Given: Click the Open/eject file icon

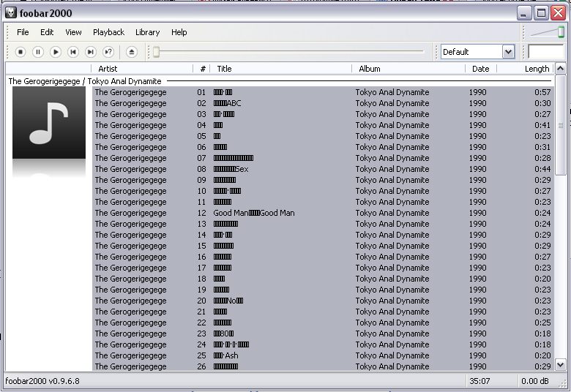Looking at the screenshot, I should [132, 52].
